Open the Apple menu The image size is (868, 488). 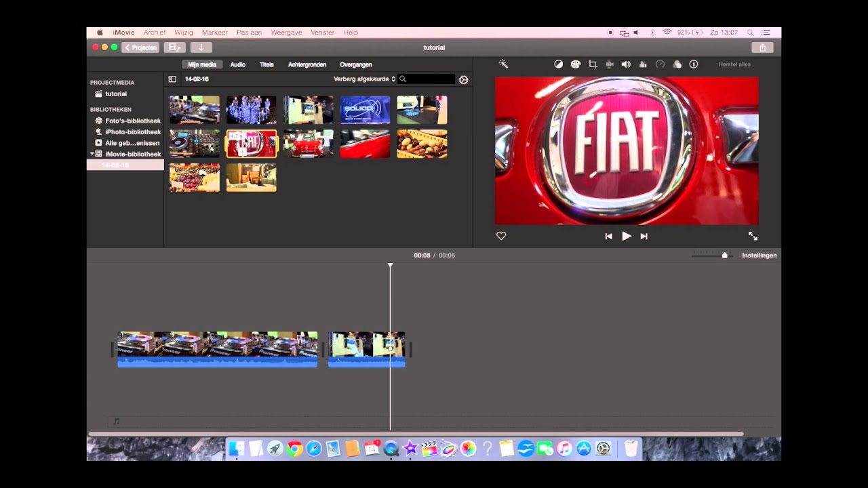click(x=100, y=33)
